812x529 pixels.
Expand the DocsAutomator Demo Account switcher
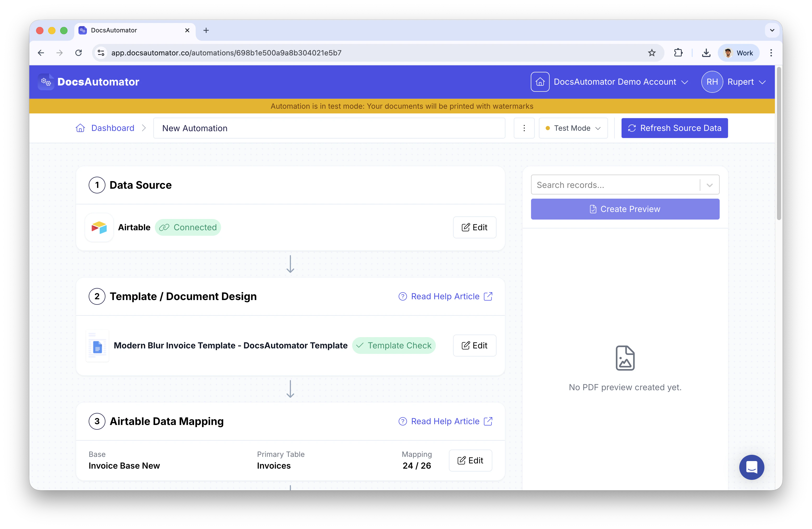click(x=621, y=82)
